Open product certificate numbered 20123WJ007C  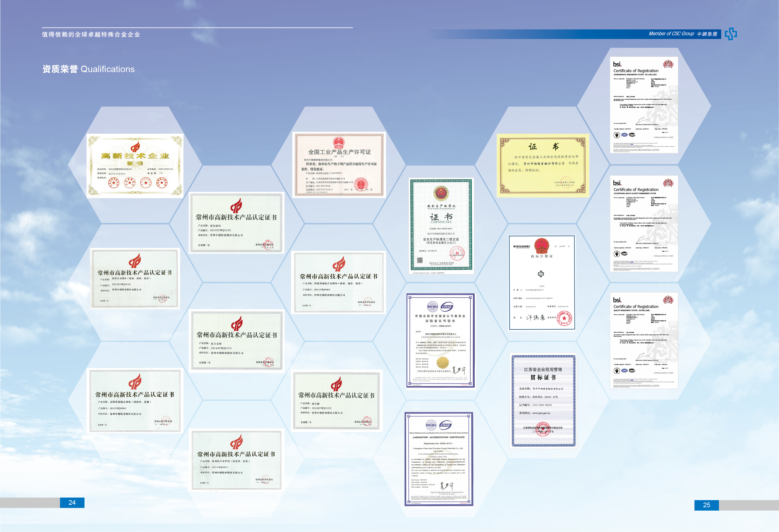pyautogui.click(x=237, y=460)
